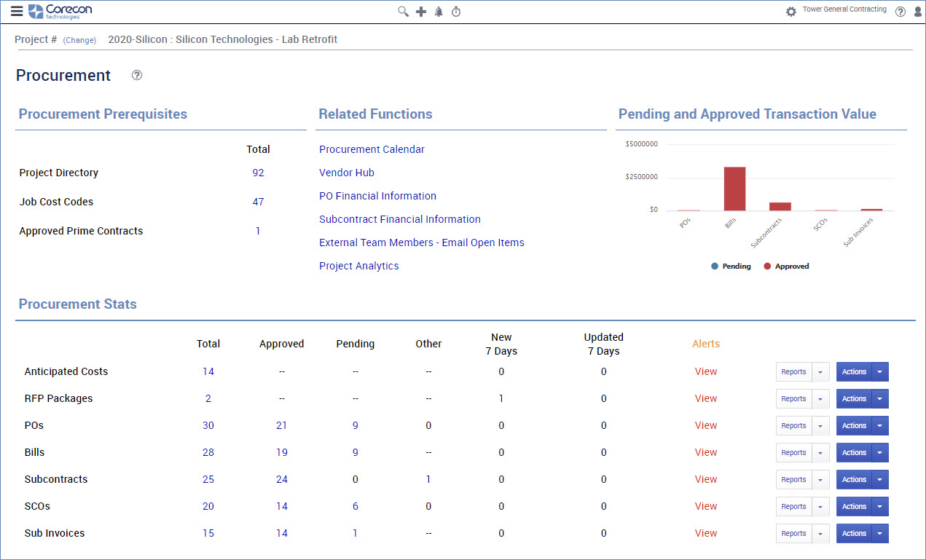Image resolution: width=926 pixels, height=560 pixels.
Task: Toggle Pending series in chart legend
Action: click(731, 267)
